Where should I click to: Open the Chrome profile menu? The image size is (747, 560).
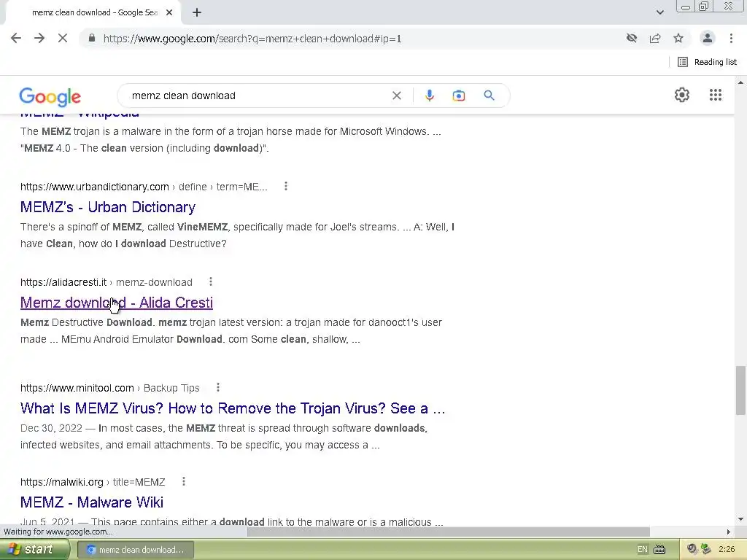(x=708, y=38)
